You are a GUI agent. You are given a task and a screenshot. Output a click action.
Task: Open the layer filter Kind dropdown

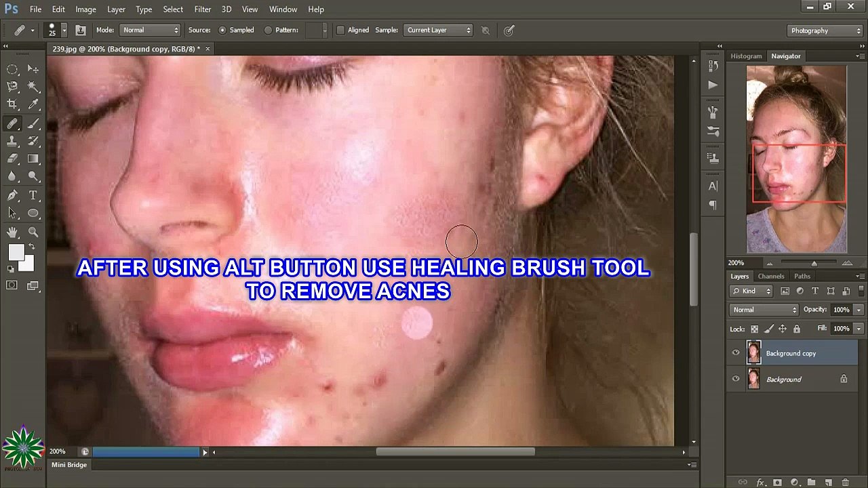(x=751, y=291)
